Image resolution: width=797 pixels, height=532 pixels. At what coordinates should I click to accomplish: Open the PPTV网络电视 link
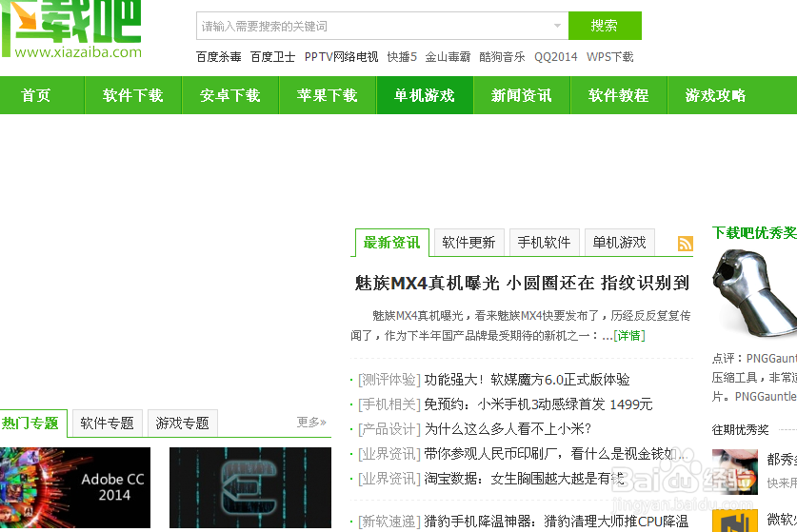(x=341, y=57)
